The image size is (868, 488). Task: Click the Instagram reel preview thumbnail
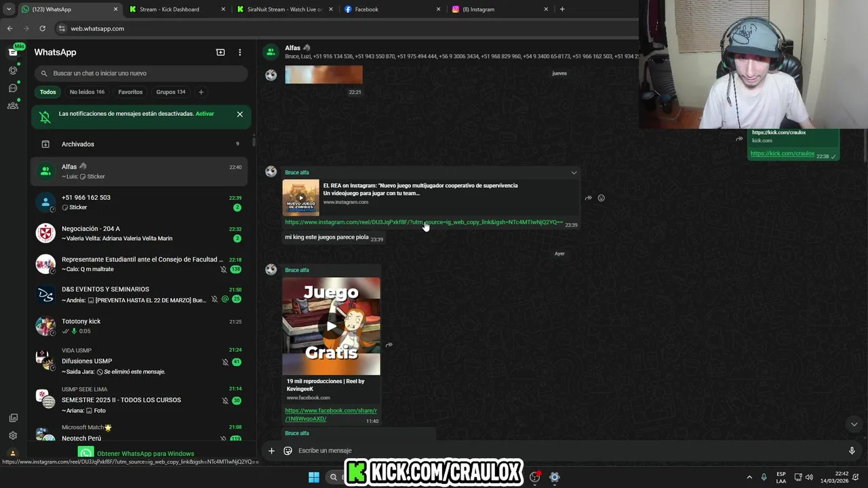301,197
